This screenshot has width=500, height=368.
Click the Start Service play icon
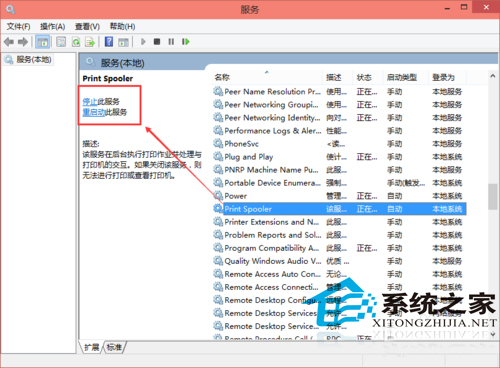[x=143, y=42]
